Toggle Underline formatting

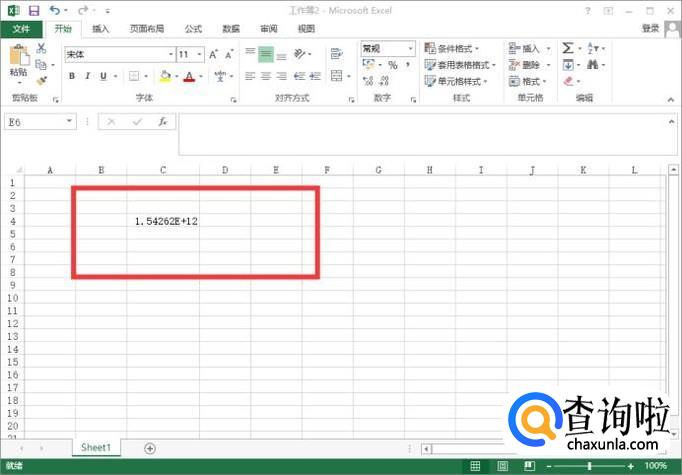pyautogui.click(x=104, y=76)
